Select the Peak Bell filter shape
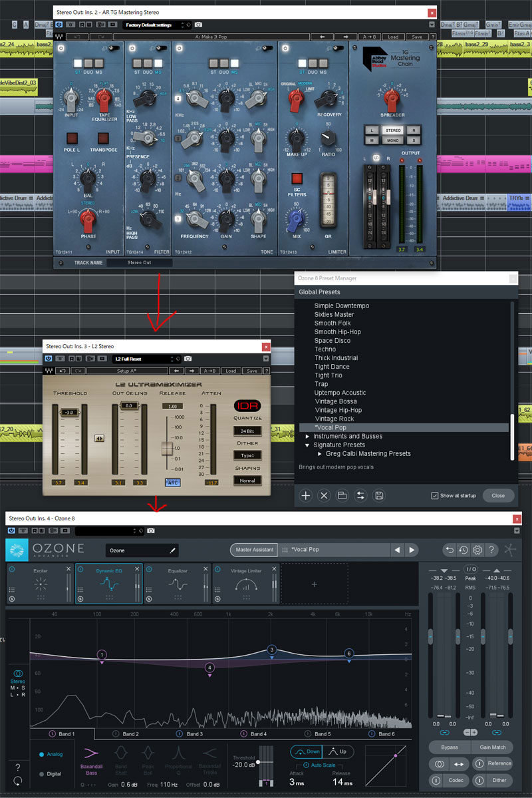532x798 pixels. 148,760
